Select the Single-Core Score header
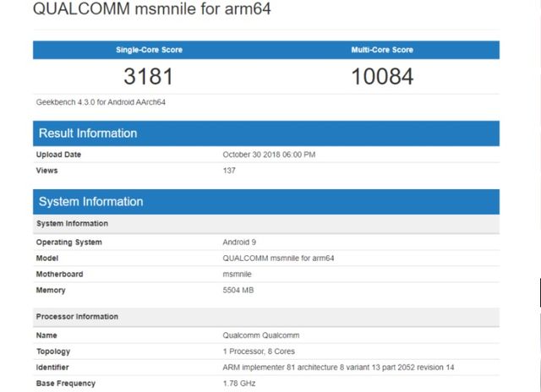The image size is (541, 392). click(x=149, y=50)
